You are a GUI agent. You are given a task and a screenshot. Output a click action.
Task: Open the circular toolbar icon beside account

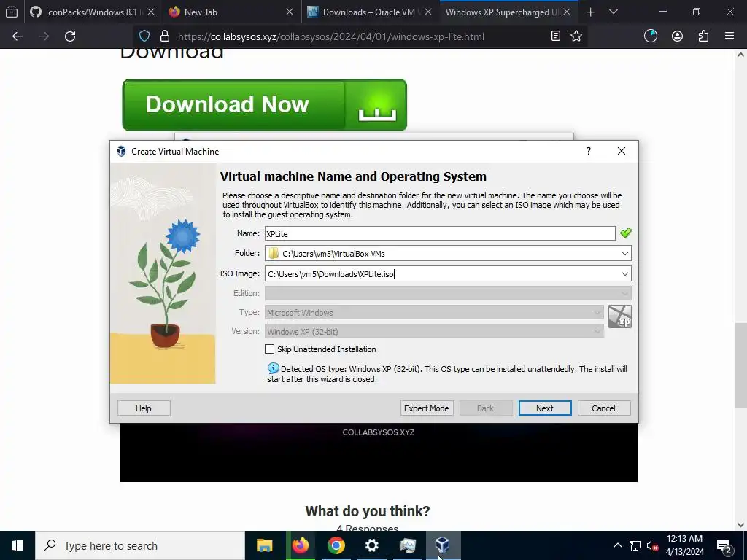(650, 36)
